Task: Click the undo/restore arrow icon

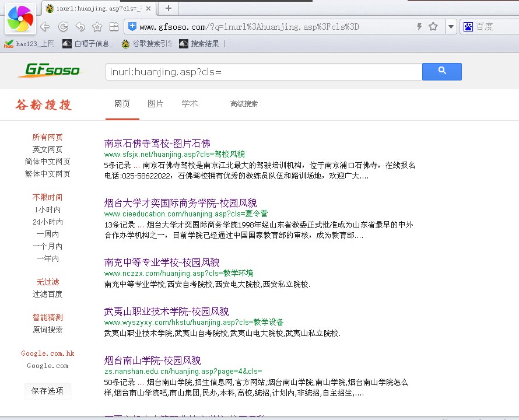Action: click(x=80, y=26)
